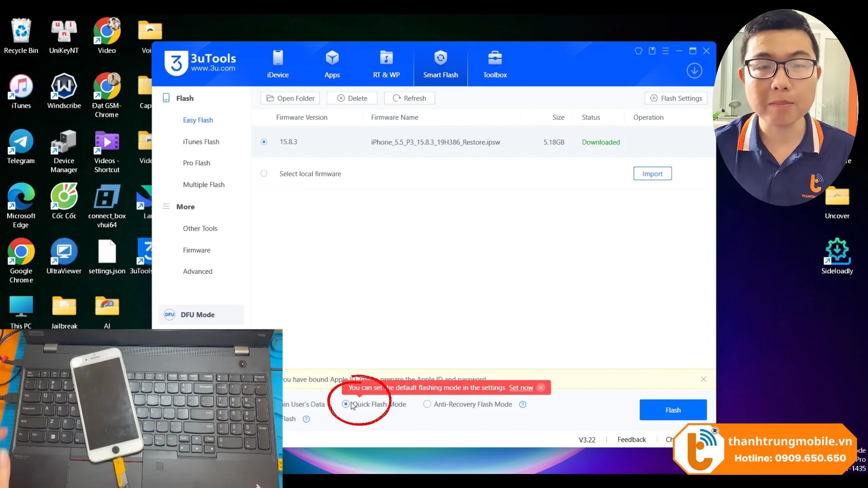Switch to the Smart Flash tab

coord(440,64)
